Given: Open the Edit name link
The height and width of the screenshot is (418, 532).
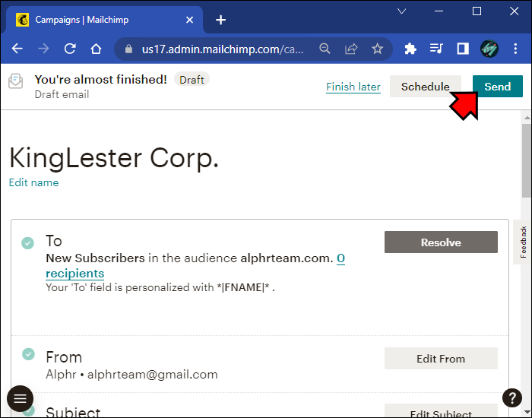Looking at the screenshot, I should point(33,182).
